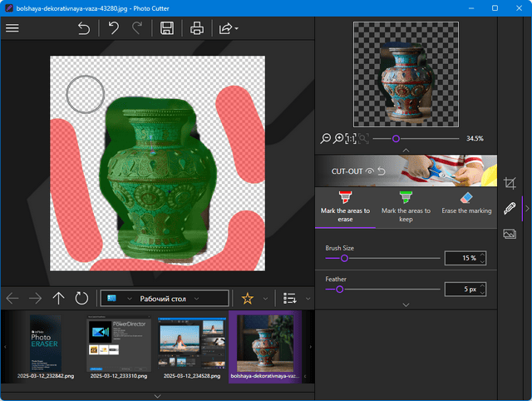Image resolution: width=532 pixels, height=401 pixels.
Task: Navigate up one folder level
Action: coord(58,298)
